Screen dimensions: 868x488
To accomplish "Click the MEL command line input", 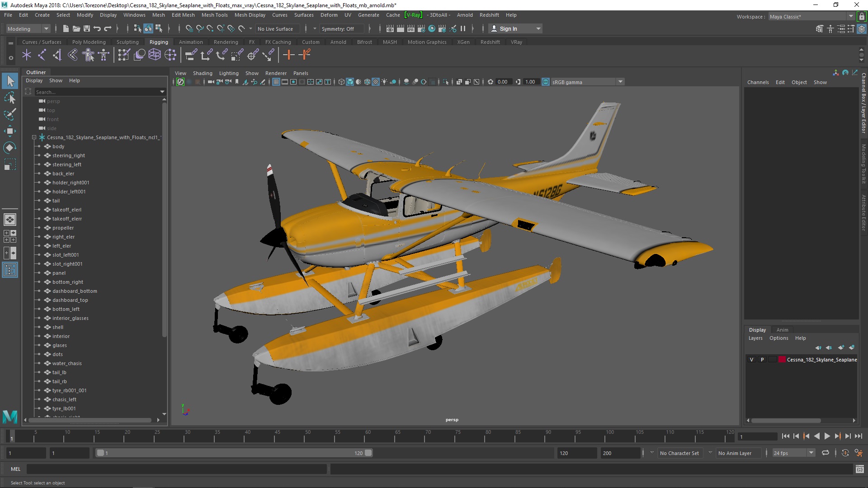I will click(x=176, y=469).
